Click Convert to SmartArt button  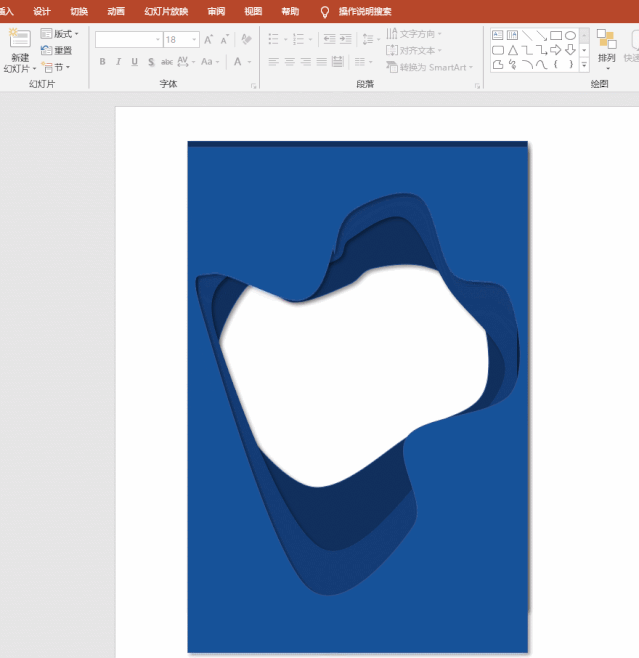[x=426, y=67]
